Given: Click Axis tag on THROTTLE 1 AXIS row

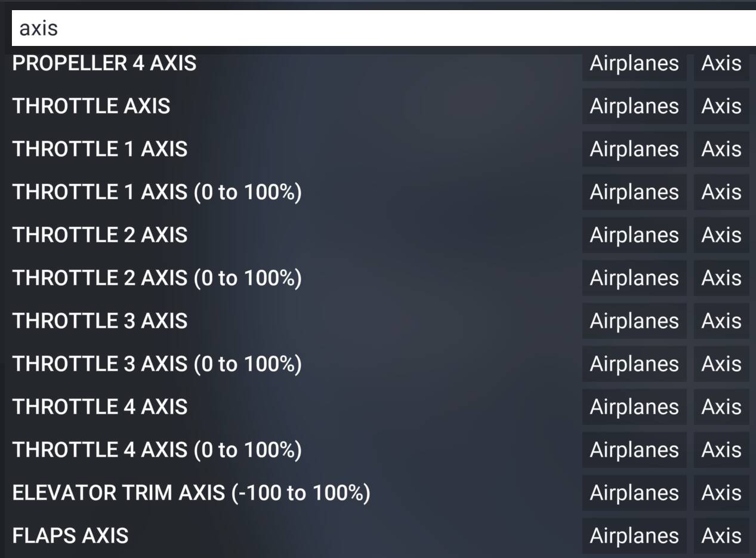Looking at the screenshot, I should (721, 149).
